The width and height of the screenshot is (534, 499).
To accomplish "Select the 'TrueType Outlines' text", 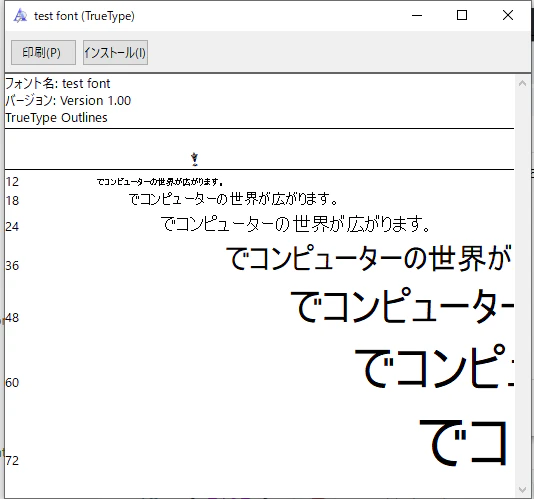I will [x=56, y=118].
